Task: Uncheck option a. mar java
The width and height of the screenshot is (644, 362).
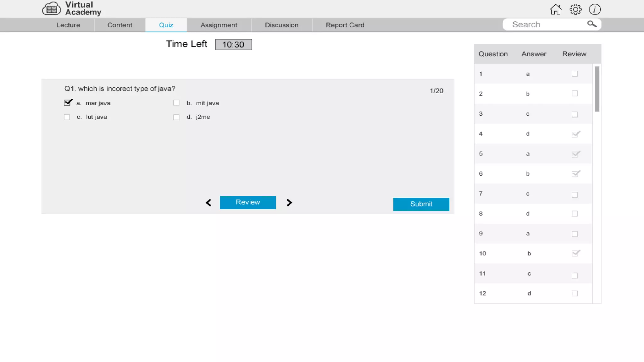Action: tap(67, 103)
